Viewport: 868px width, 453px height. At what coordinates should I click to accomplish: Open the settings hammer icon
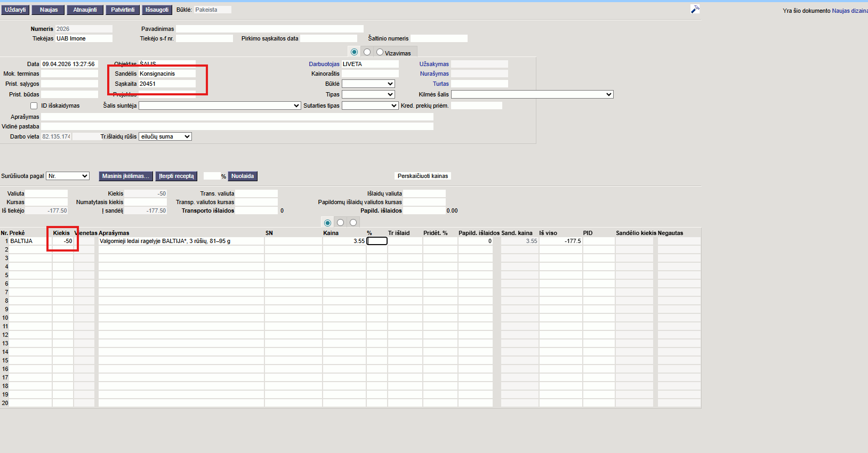(695, 10)
